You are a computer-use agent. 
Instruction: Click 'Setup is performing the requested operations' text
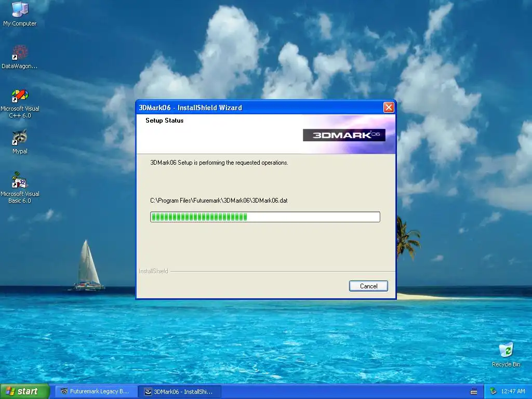click(219, 163)
